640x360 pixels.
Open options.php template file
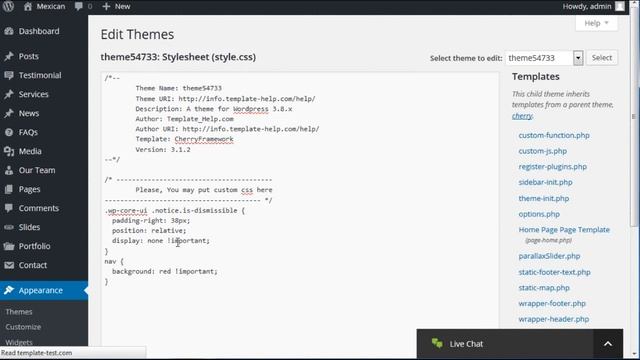539,214
